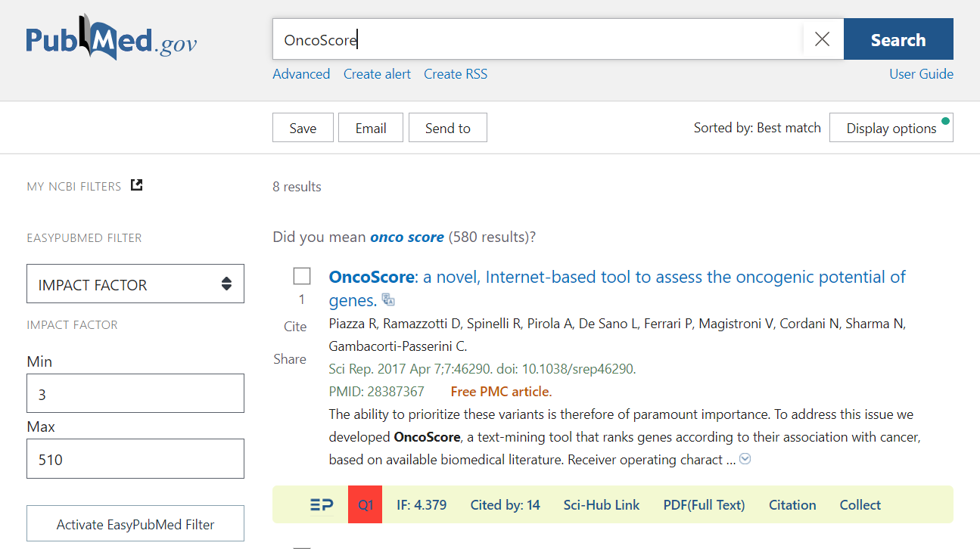Click the EasyPubMed EP logo icon
The height and width of the screenshot is (549, 980).
322,505
